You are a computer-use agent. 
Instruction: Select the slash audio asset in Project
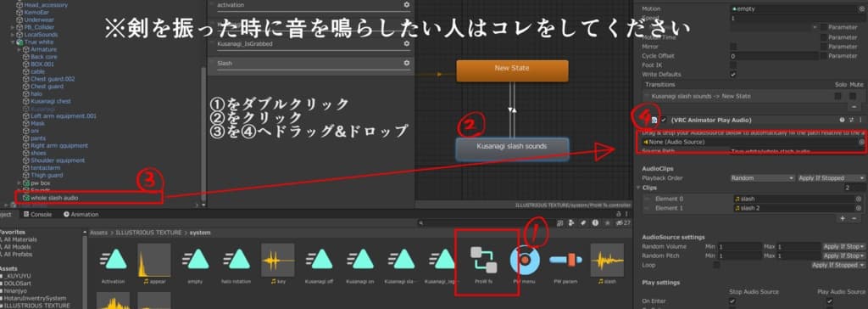607,260
